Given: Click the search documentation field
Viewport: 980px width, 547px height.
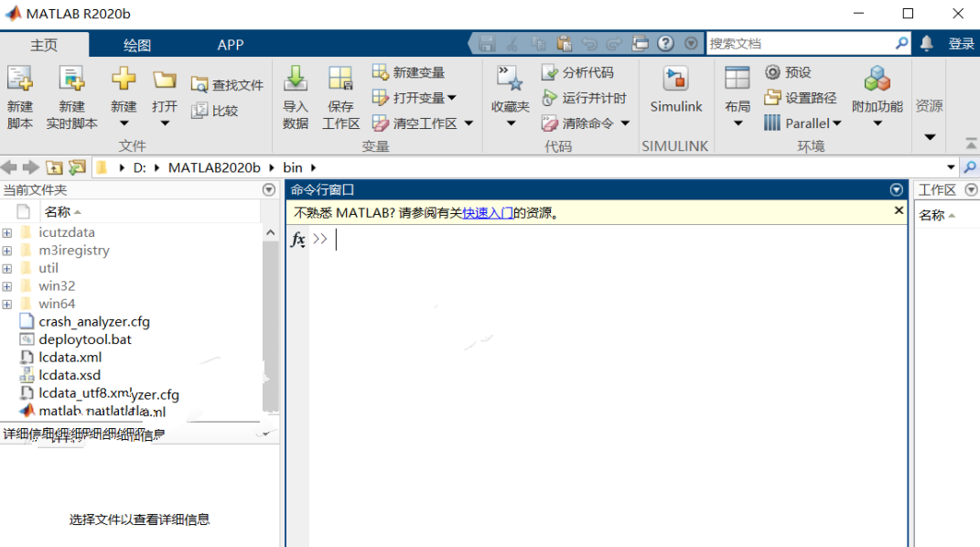Looking at the screenshot, I should tap(800, 44).
